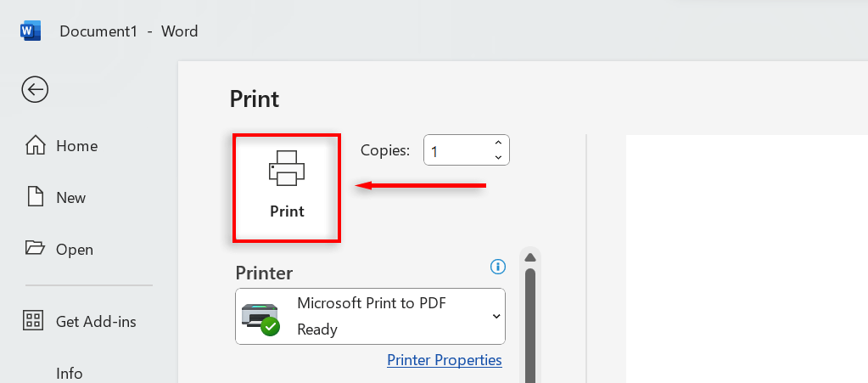
Task: Click the Word app logo icon
Action: pos(31,31)
